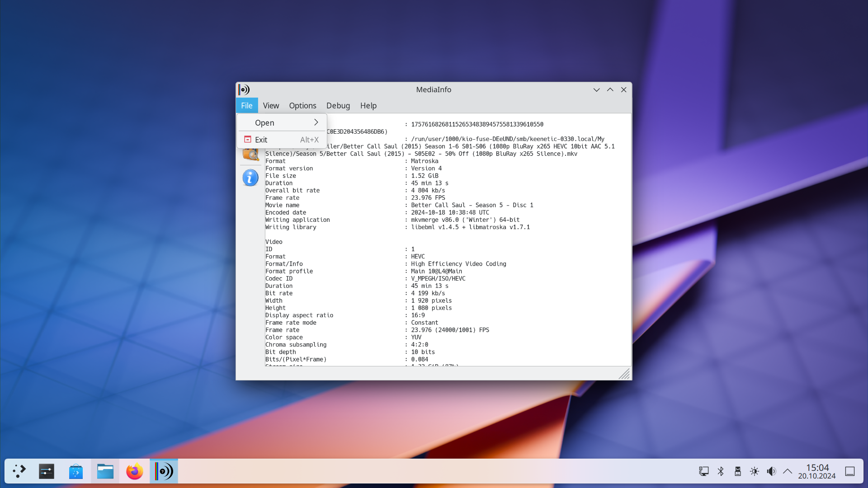Open the Help menu
Screen dimensions: 868x488
368,105
